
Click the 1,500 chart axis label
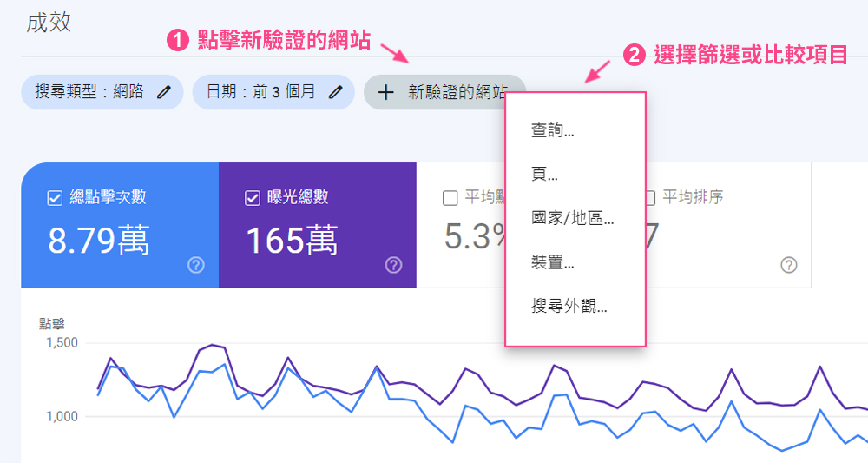point(62,343)
